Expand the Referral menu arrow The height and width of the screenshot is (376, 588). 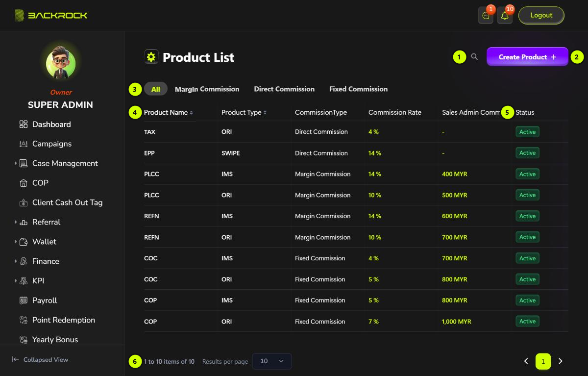click(16, 222)
